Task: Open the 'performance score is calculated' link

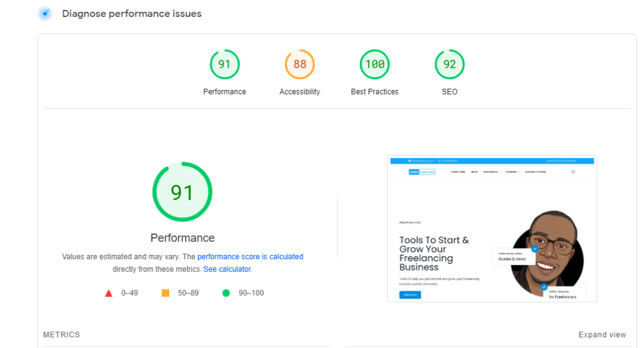Action: pos(250,257)
